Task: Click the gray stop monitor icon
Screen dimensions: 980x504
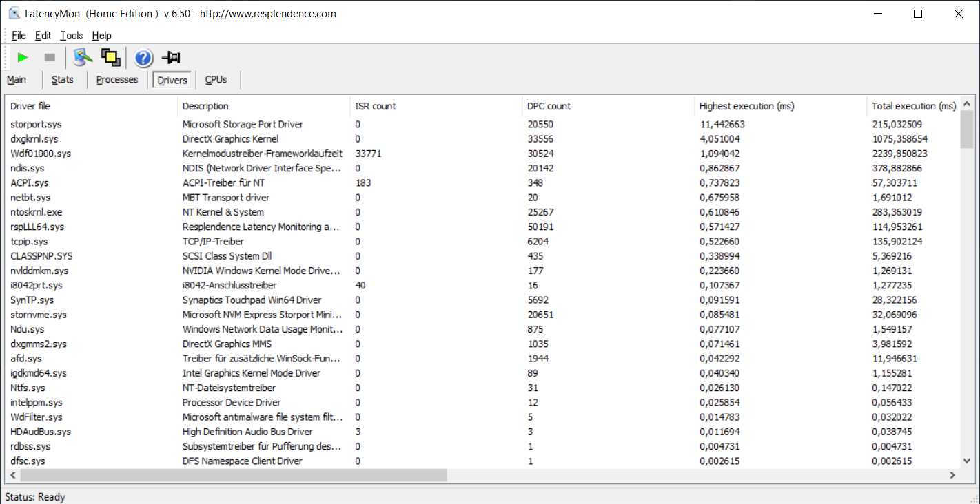Action: pos(50,58)
